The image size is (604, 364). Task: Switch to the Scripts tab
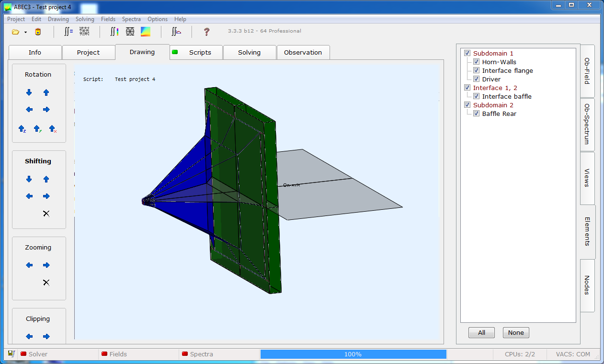coord(196,52)
